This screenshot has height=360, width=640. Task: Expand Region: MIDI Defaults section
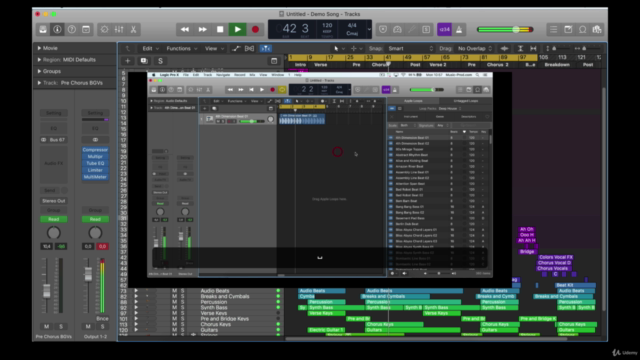[x=39, y=60]
